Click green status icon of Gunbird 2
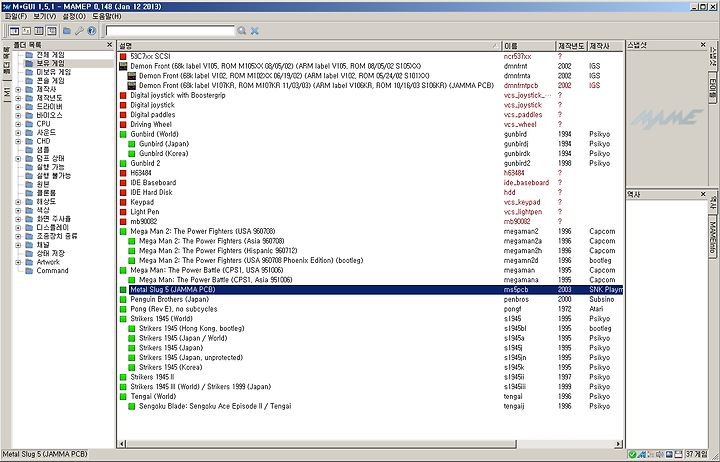Screen dimensions: 720x462 pos(123,163)
